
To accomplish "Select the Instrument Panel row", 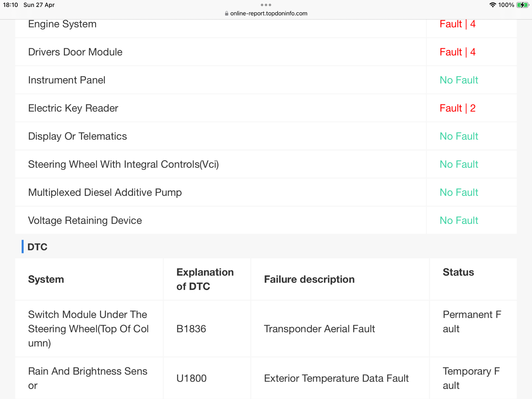I will pyautogui.click(x=266, y=80).
